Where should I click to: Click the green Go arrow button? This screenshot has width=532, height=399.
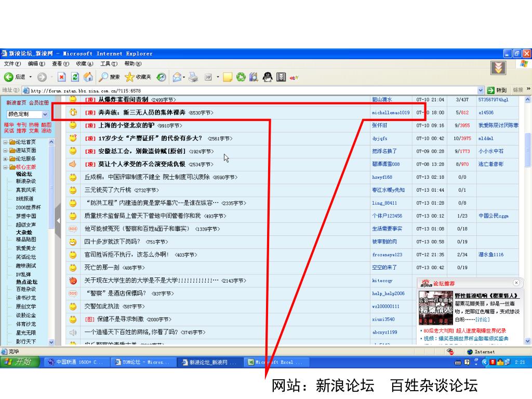[490, 90]
